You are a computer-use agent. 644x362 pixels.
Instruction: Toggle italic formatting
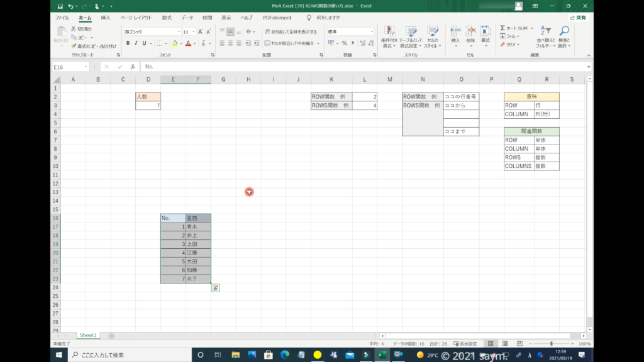[x=136, y=43]
